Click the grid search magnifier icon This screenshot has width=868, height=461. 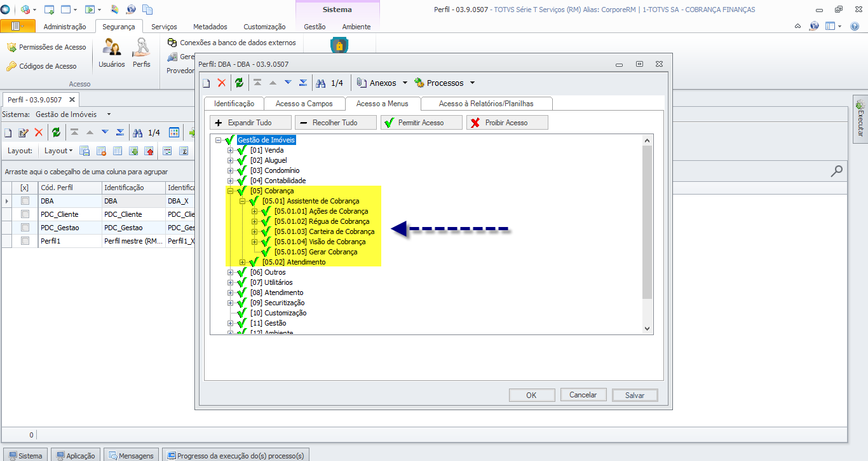(x=837, y=170)
